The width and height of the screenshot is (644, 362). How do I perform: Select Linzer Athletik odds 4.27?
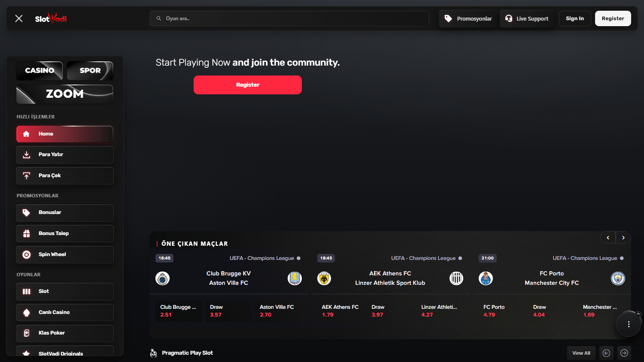pyautogui.click(x=440, y=311)
